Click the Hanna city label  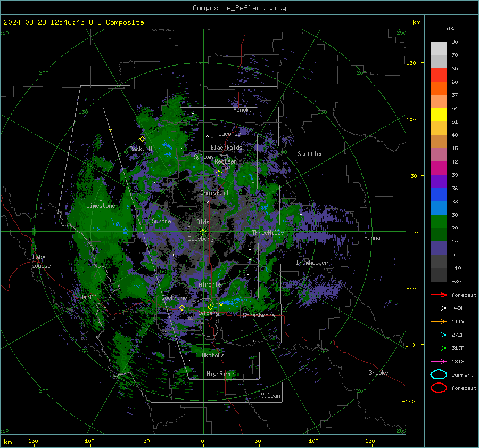372,238
